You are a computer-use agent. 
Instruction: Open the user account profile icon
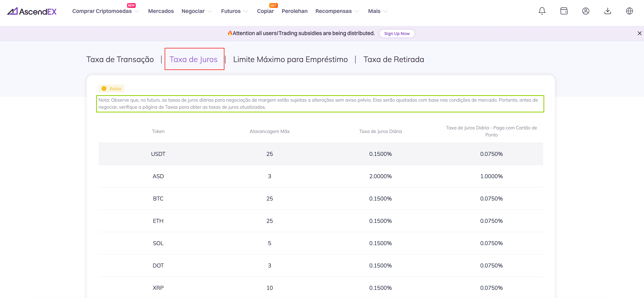586,11
